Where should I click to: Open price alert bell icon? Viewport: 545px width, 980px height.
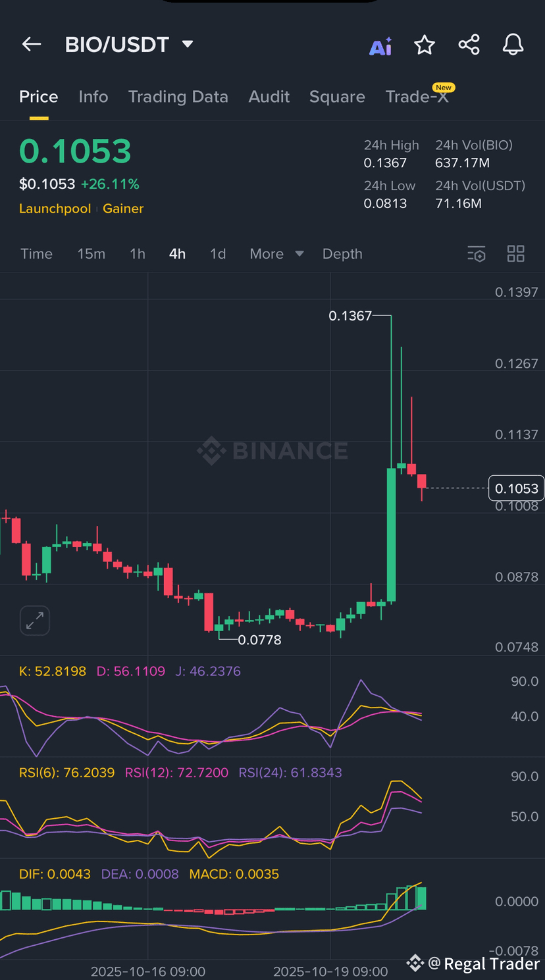pos(513,45)
